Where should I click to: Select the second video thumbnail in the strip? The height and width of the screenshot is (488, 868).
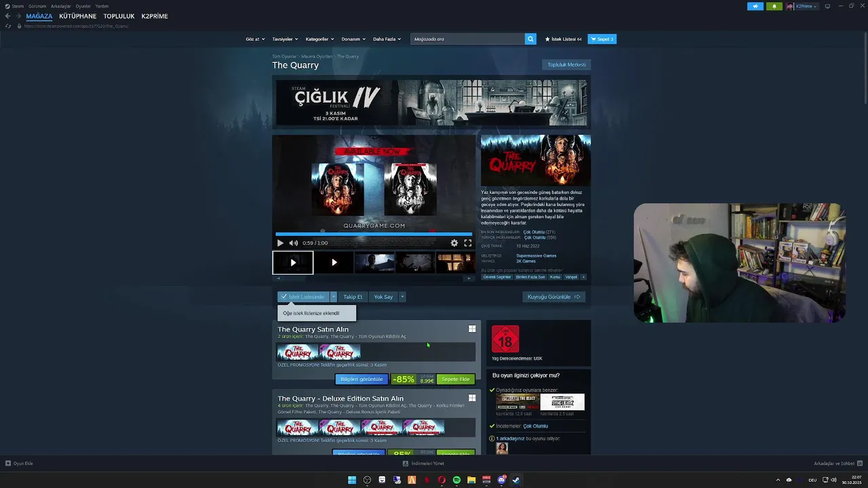pyautogui.click(x=334, y=262)
